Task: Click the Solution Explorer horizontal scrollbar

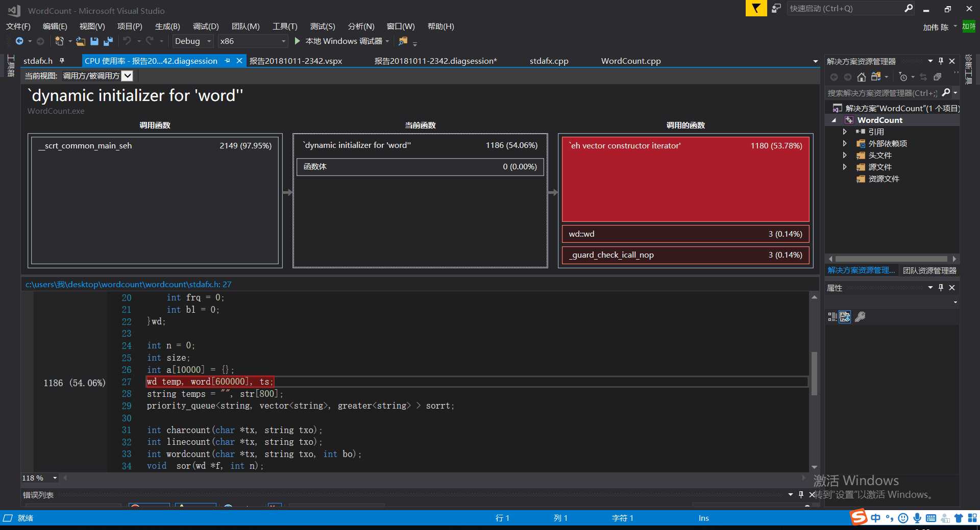Action: [x=892, y=259]
